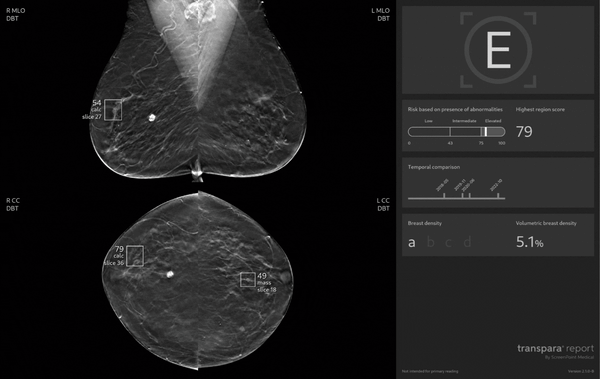Click the round calcification in R MLO
Viewport: 600px width, 379px height.
pyautogui.click(x=152, y=118)
